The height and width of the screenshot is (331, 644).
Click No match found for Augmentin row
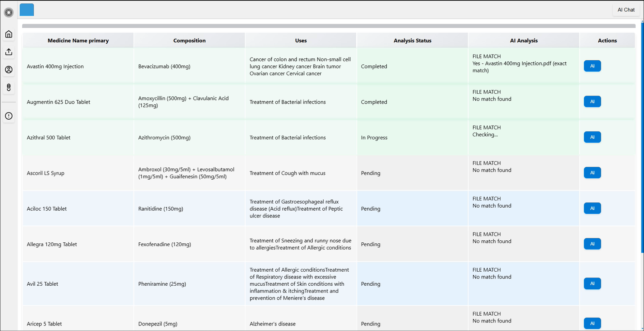pos(492,99)
